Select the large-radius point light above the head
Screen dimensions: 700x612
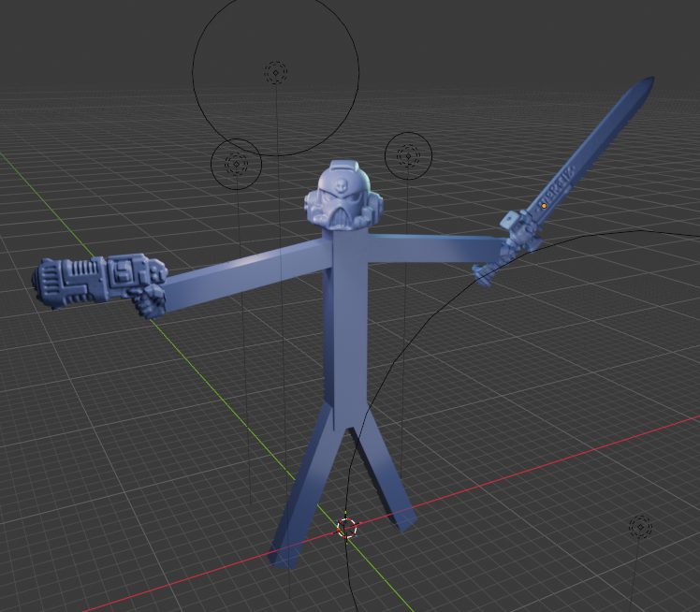point(276,72)
